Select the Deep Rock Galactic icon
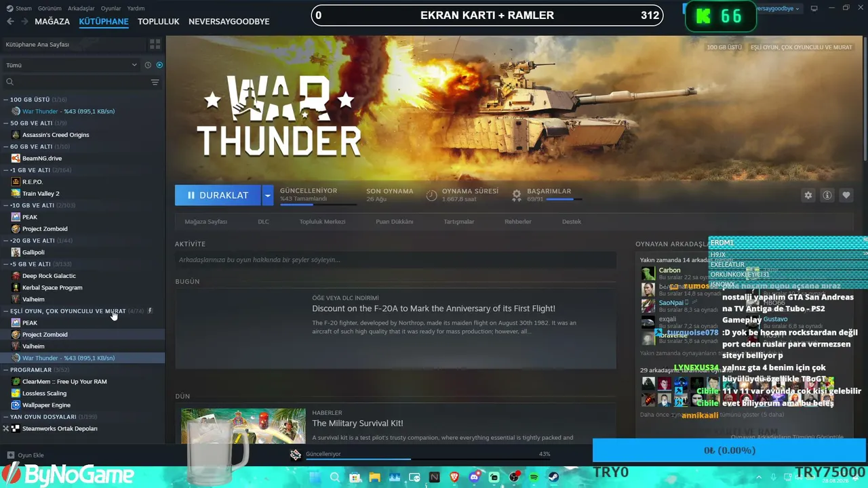868x488 pixels. click(x=16, y=276)
